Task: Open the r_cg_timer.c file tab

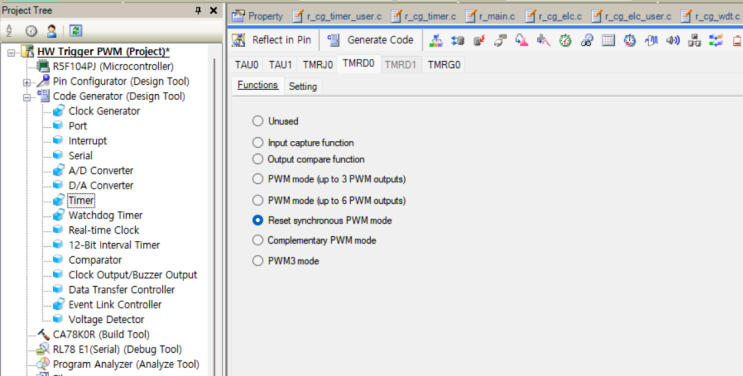Action: pyautogui.click(x=424, y=16)
